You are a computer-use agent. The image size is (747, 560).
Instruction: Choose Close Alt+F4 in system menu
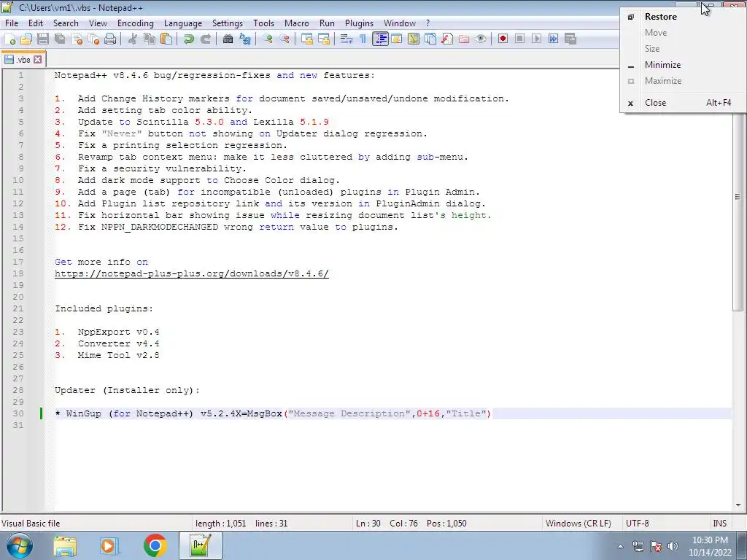pos(683,103)
